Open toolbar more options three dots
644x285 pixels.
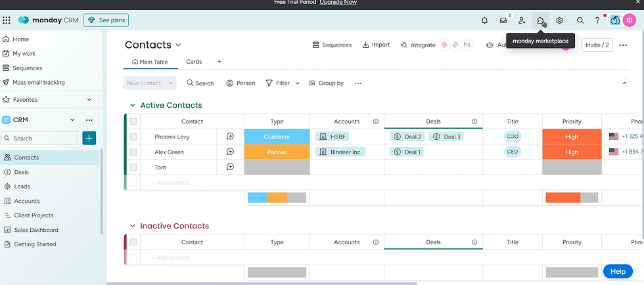point(358,83)
